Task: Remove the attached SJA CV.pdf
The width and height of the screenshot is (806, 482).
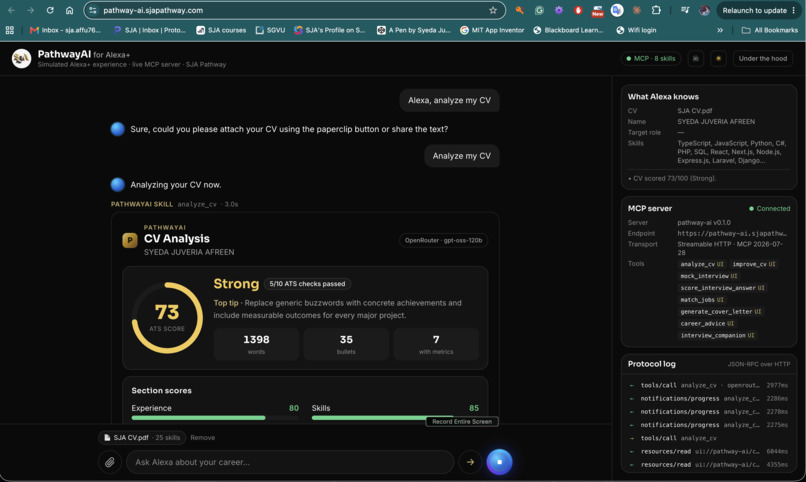Action: tap(203, 438)
